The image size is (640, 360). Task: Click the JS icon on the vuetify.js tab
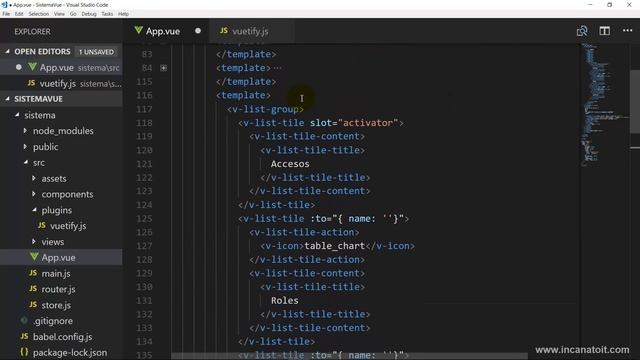tap(224, 31)
